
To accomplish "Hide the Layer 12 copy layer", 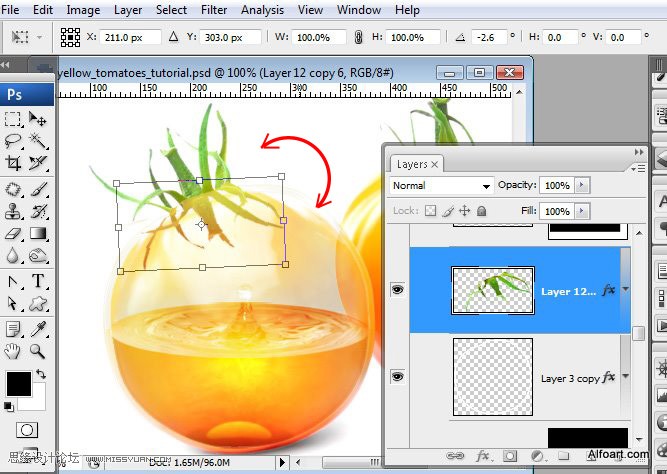I will tap(397, 290).
